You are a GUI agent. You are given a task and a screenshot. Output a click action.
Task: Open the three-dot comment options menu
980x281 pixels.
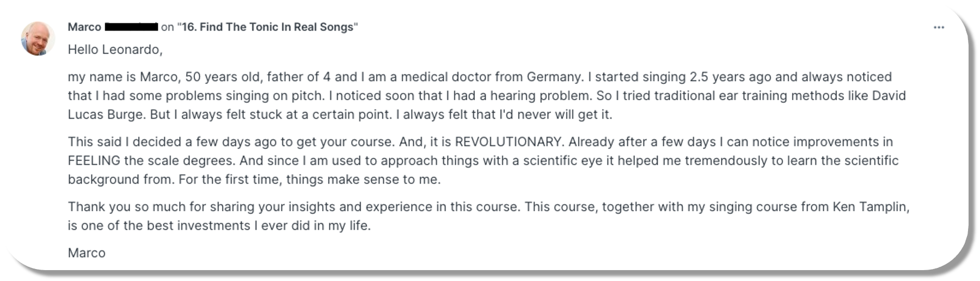(939, 27)
